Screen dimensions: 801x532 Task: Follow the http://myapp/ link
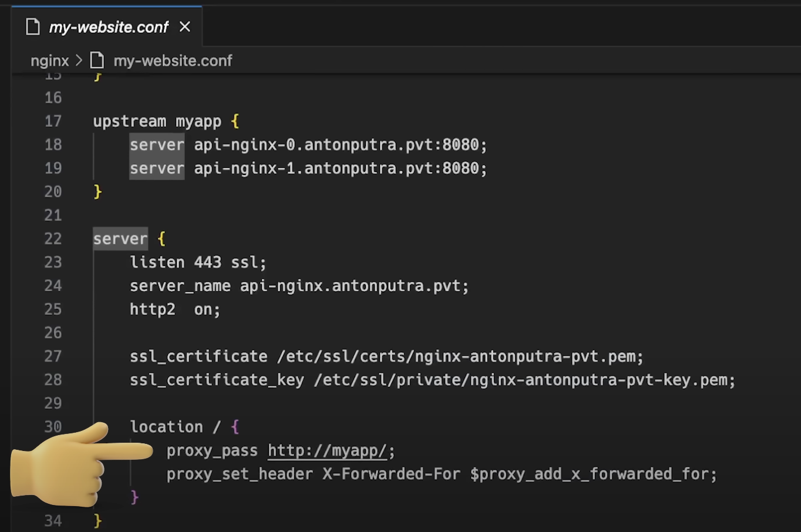[x=327, y=450]
